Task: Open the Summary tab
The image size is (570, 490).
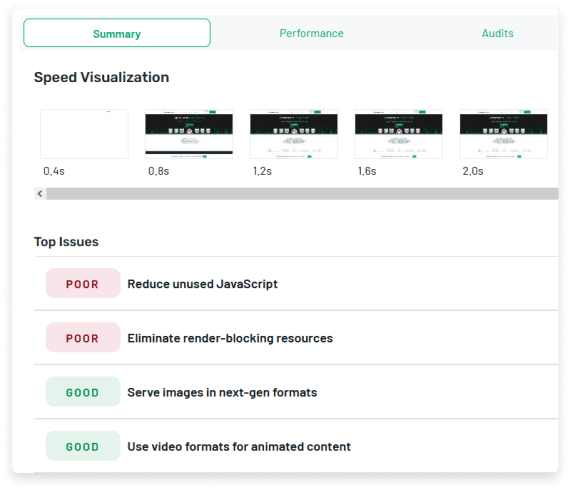Action: click(117, 33)
